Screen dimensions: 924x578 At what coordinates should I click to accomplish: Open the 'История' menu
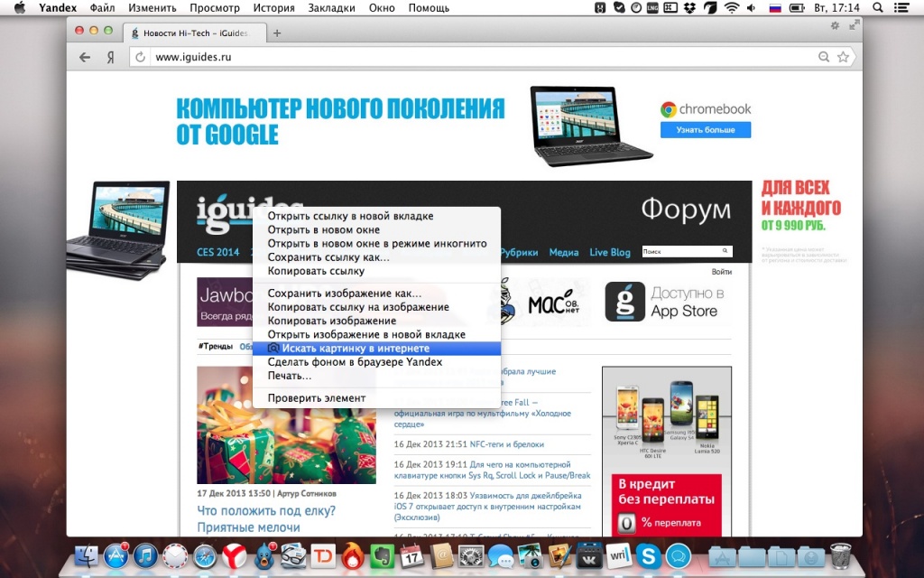(274, 7)
